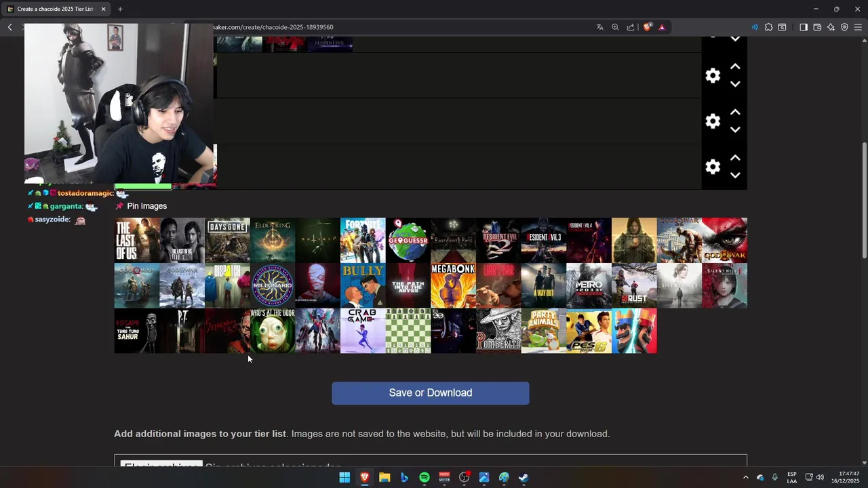Select the Metro 2033 thumbnail
868x488 pixels.
(x=589, y=285)
